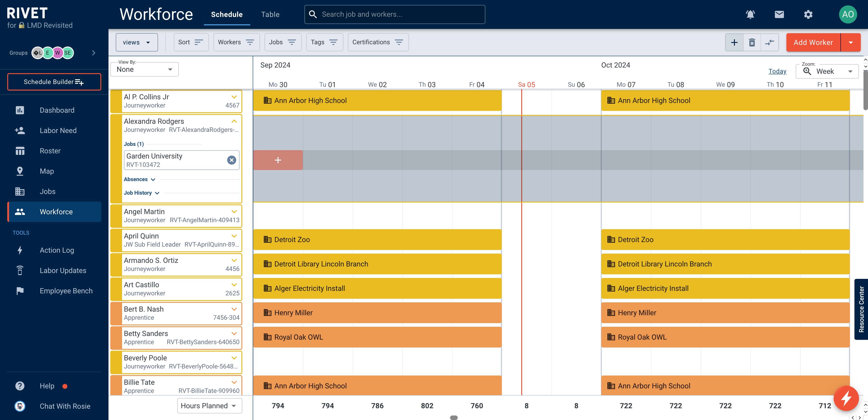Remove Garden University job with X icon

pos(231,160)
